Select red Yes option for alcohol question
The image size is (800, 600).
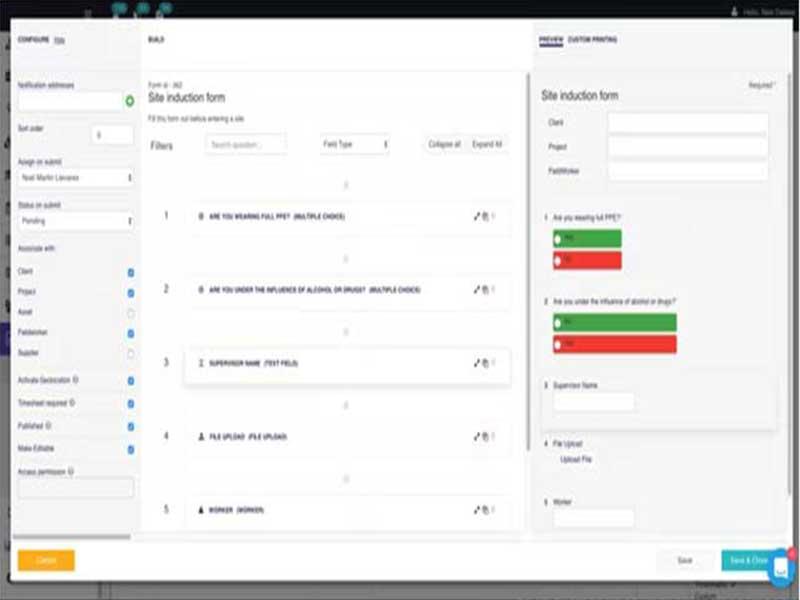point(615,344)
